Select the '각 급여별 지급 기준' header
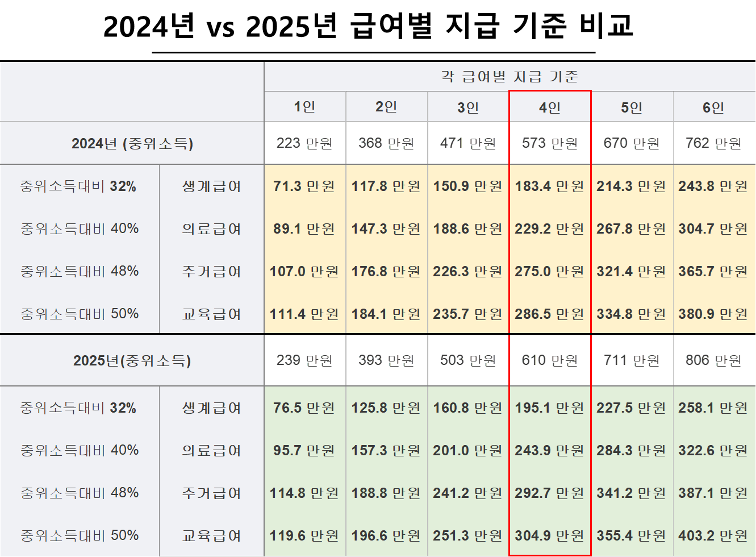Image resolution: width=756 pixels, height=557 pixels. point(509,77)
